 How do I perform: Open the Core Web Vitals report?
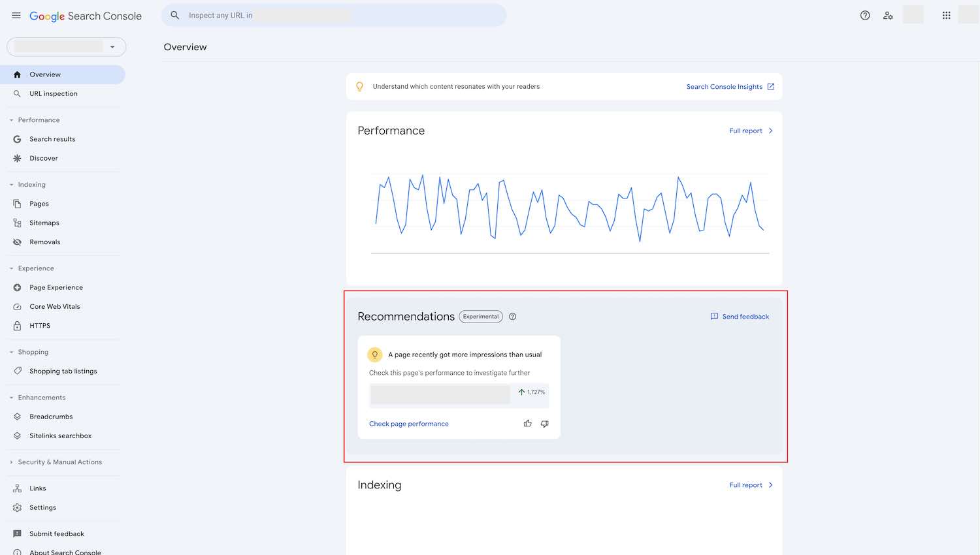tap(55, 306)
